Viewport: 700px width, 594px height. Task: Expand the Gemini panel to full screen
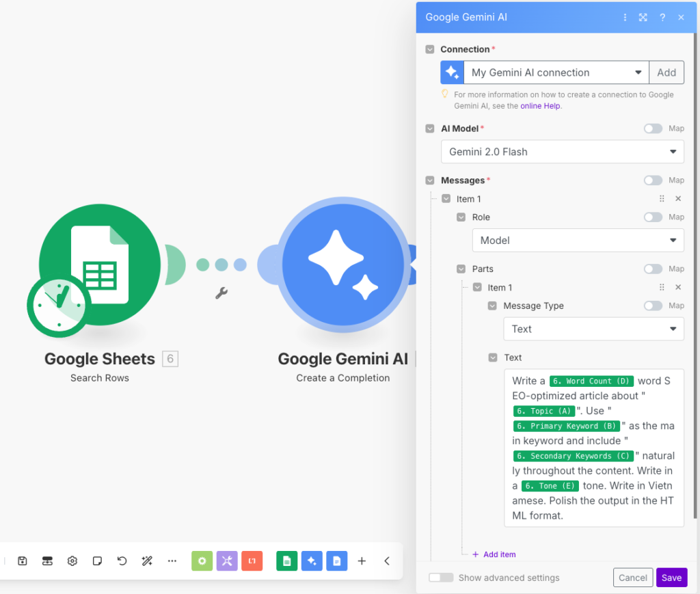[643, 17]
